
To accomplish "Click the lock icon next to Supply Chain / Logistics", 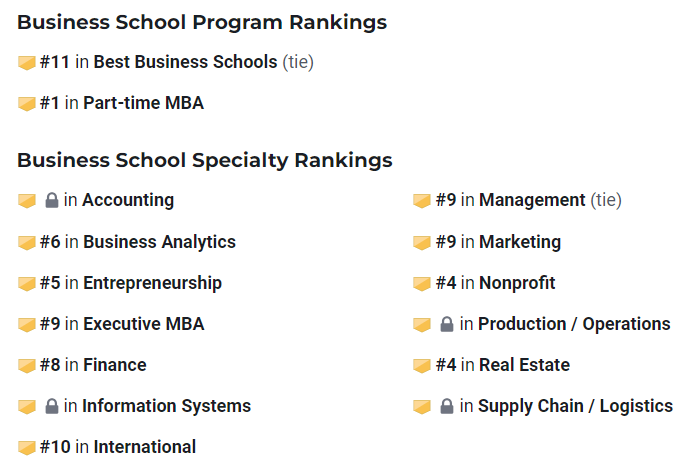I will pyautogui.click(x=448, y=407).
